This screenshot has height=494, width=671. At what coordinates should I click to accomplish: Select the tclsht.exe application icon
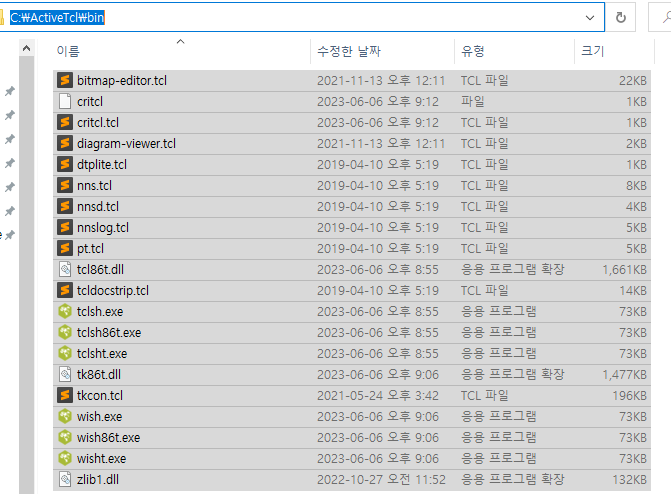click(x=65, y=353)
